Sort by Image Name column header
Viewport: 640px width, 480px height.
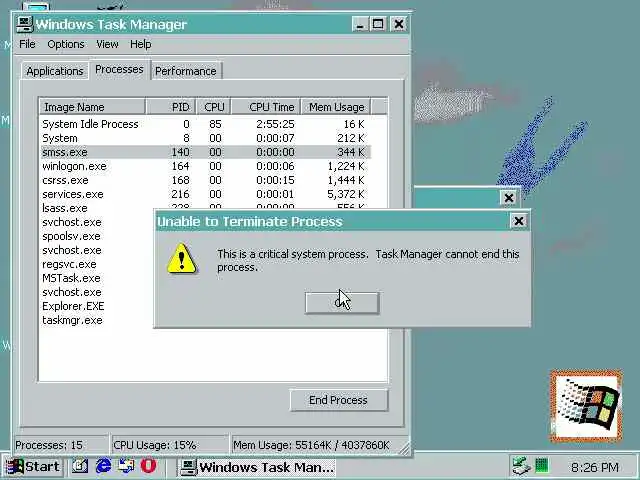(92, 107)
